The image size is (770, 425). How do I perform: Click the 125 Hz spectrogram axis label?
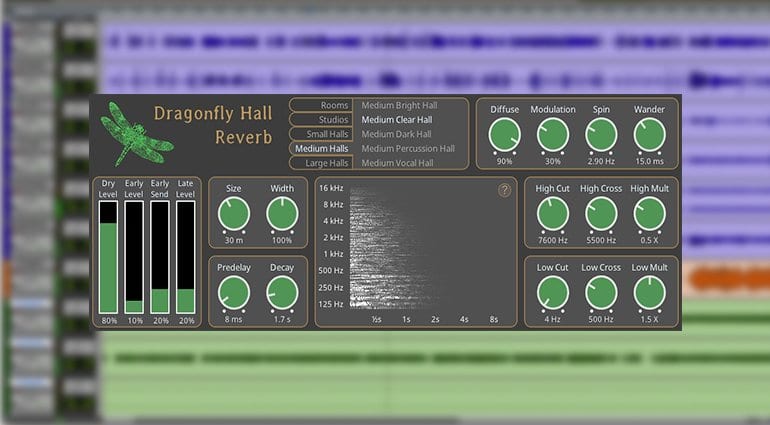pyautogui.click(x=331, y=304)
